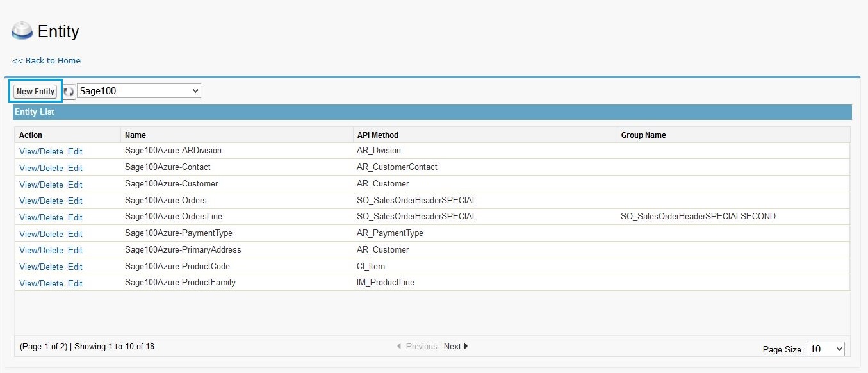Select the Sage100Azure-Orders name cell
The width and height of the screenshot is (868, 373).
[237, 200]
